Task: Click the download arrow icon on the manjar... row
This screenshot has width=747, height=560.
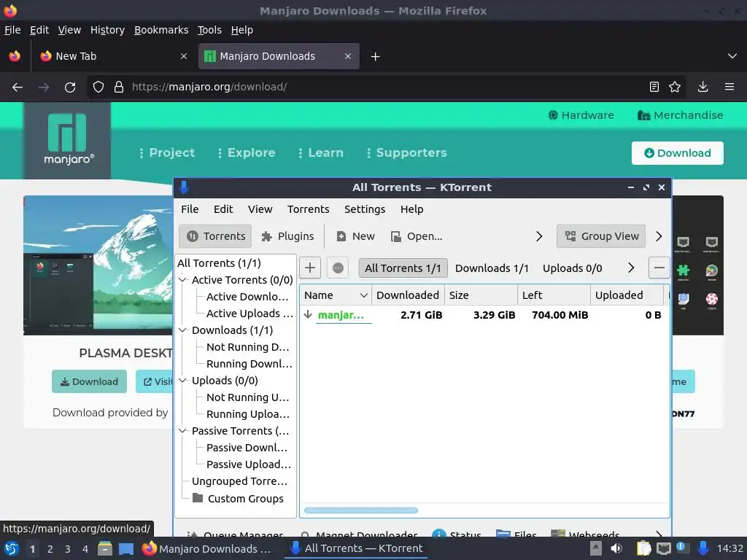Action: 308,314
